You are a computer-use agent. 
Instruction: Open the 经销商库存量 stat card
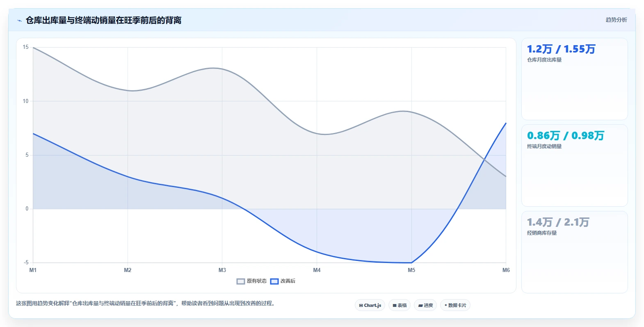pyautogui.click(x=574, y=252)
